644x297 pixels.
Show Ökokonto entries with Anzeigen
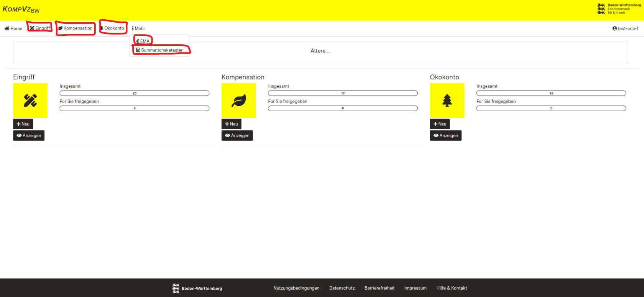(x=445, y=135)
